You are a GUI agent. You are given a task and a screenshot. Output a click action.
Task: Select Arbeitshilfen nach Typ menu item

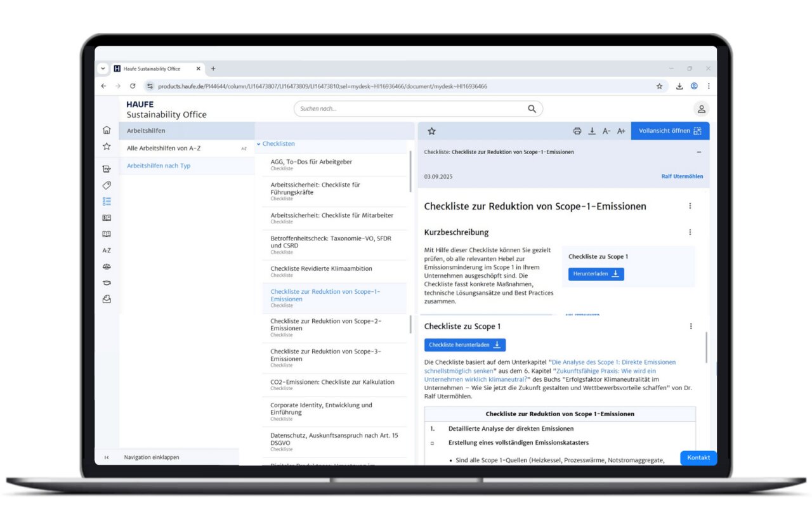pos(159,166)
